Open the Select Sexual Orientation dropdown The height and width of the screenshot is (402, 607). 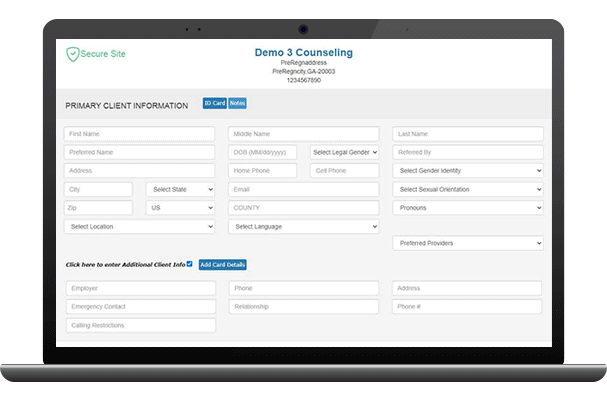[x=467, y=189]
